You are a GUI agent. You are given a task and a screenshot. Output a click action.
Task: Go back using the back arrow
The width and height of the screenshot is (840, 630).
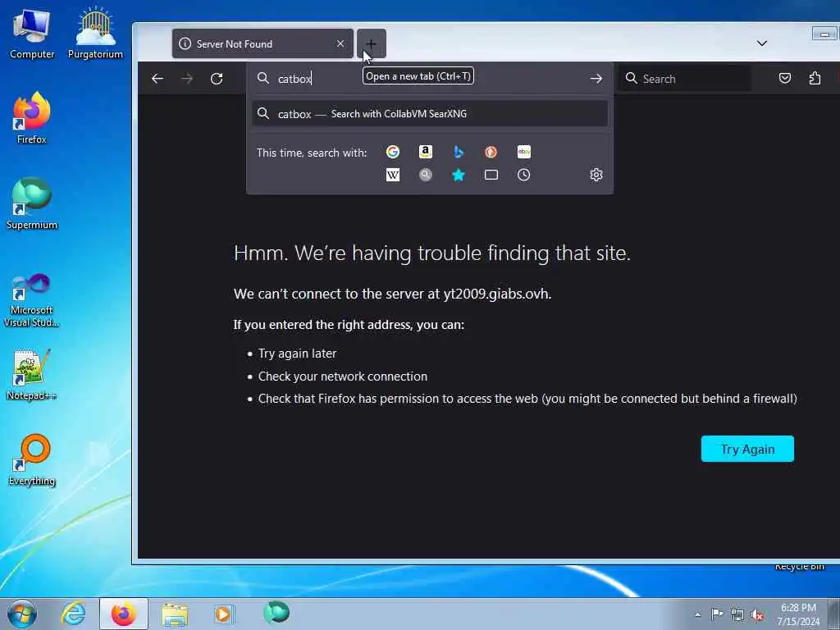tap(157, 79)
